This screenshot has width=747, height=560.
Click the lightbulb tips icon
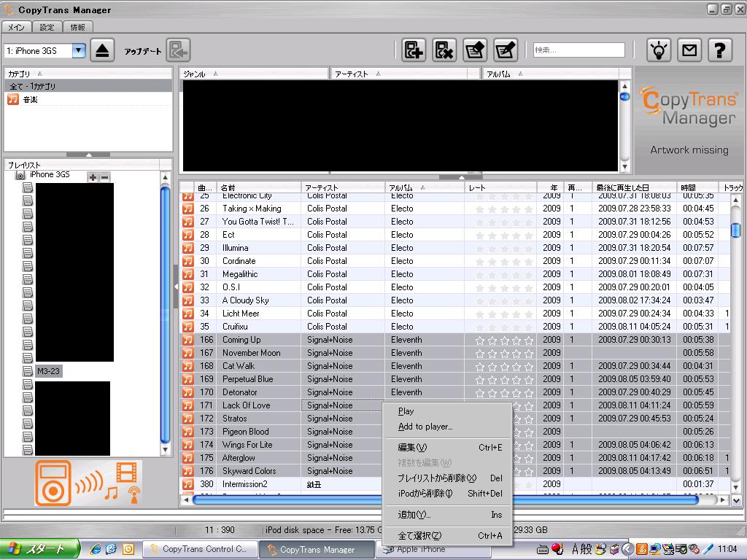(659, 50)
